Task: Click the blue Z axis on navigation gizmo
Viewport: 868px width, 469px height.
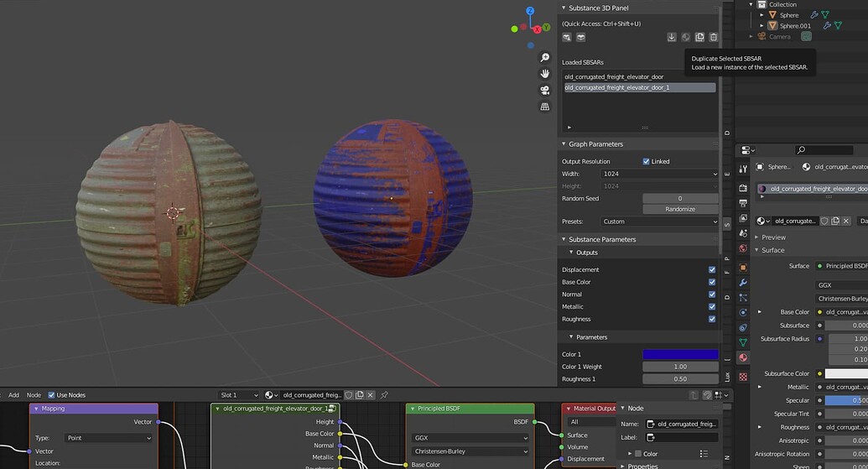Action: (x=530, y=11)
